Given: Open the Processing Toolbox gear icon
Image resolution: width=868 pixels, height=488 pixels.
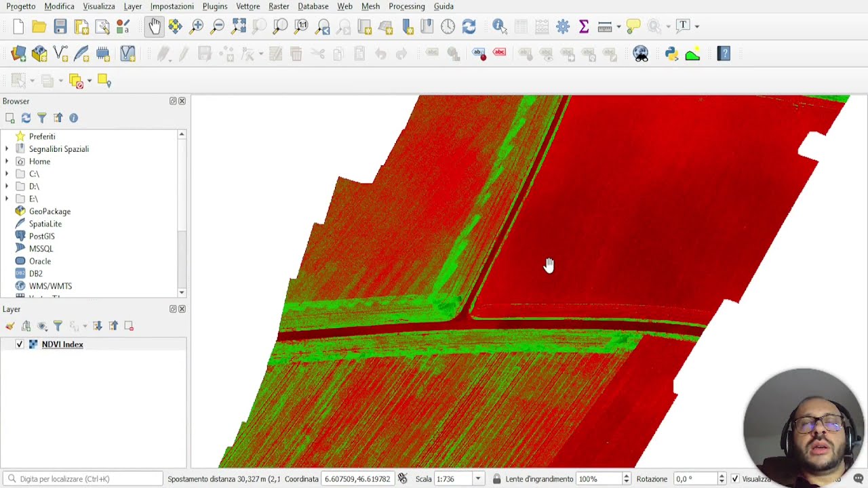Looking at the screenshot, I should [x=563, y=26].
